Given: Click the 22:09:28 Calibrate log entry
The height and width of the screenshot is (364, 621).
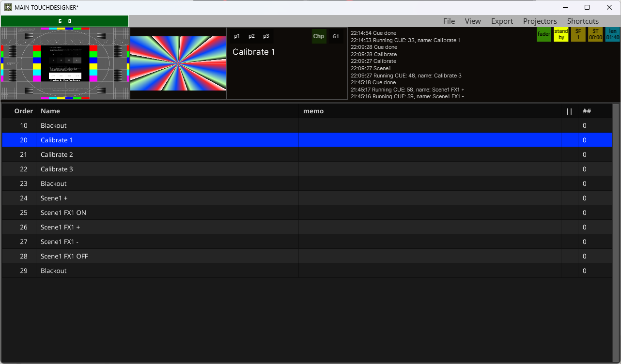Looking at the screenshot, I should click(x=373, y=54).
